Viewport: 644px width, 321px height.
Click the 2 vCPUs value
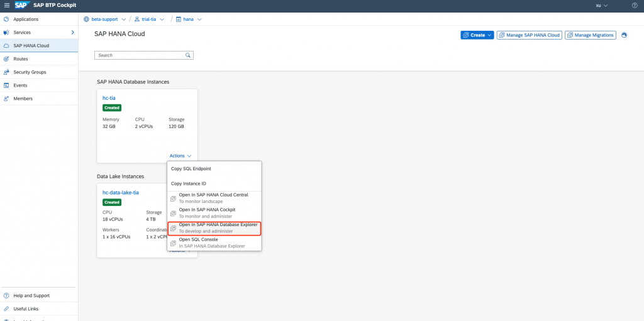click(144, 126)
